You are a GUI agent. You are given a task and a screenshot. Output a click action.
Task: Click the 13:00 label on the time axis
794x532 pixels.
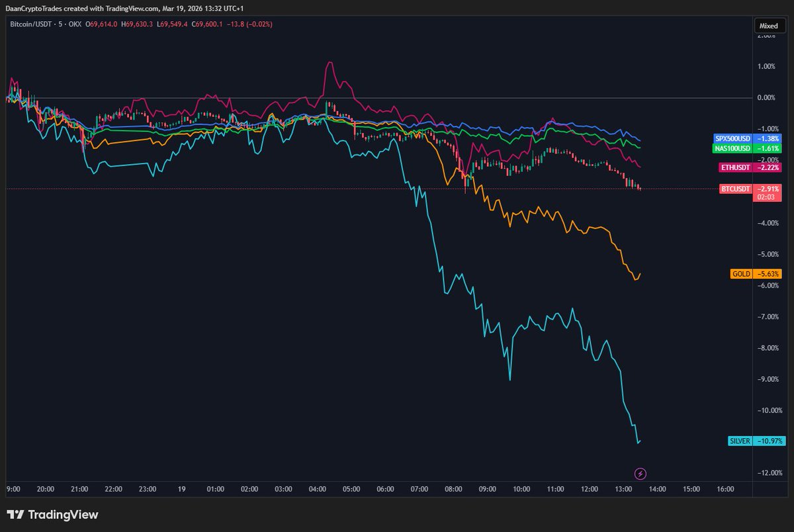(623, 489)
